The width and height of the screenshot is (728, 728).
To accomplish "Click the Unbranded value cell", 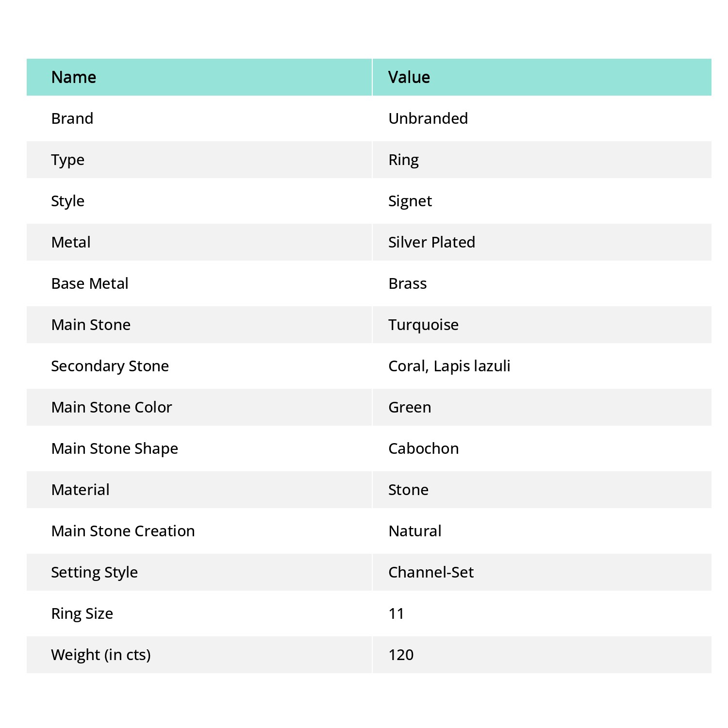I will coord(428,118).
